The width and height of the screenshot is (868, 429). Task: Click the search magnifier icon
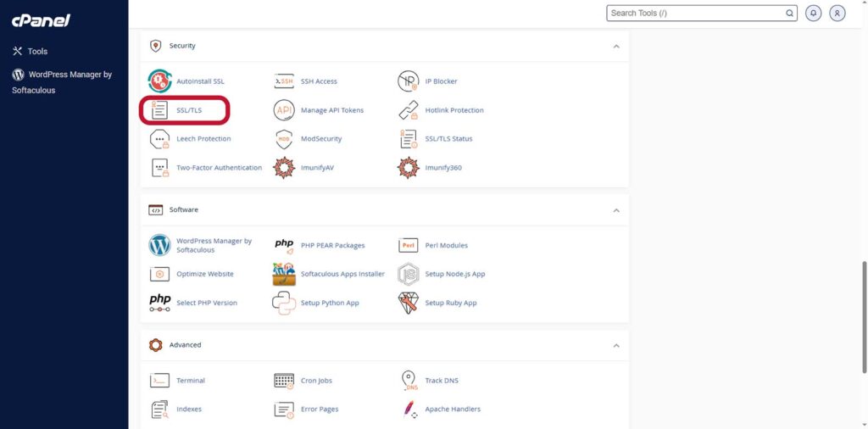click(x=789, y=14)
